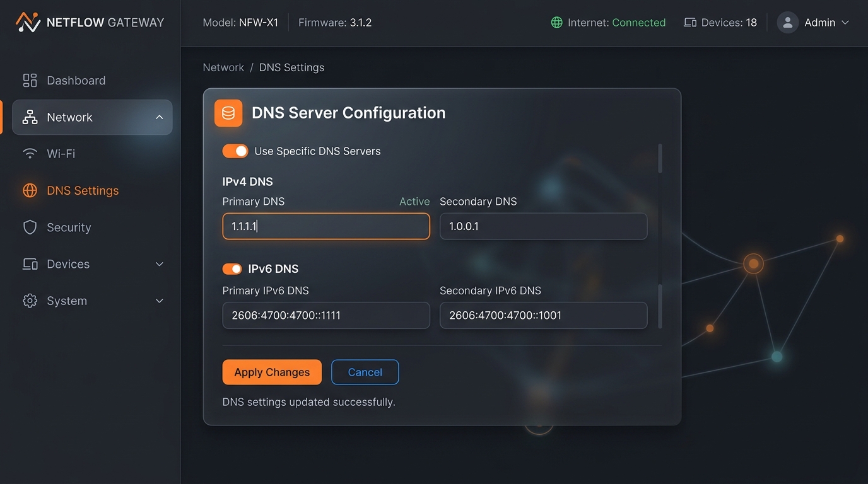Screen dimensions: 868x484
Task: Turn off Use Specific DNS Servers toggle
Action: coord(235,151)
